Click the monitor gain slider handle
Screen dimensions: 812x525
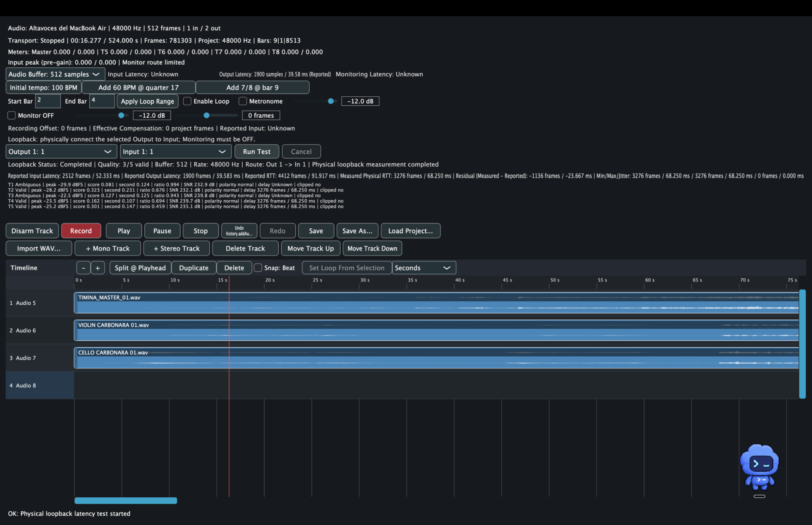point(121,115)
